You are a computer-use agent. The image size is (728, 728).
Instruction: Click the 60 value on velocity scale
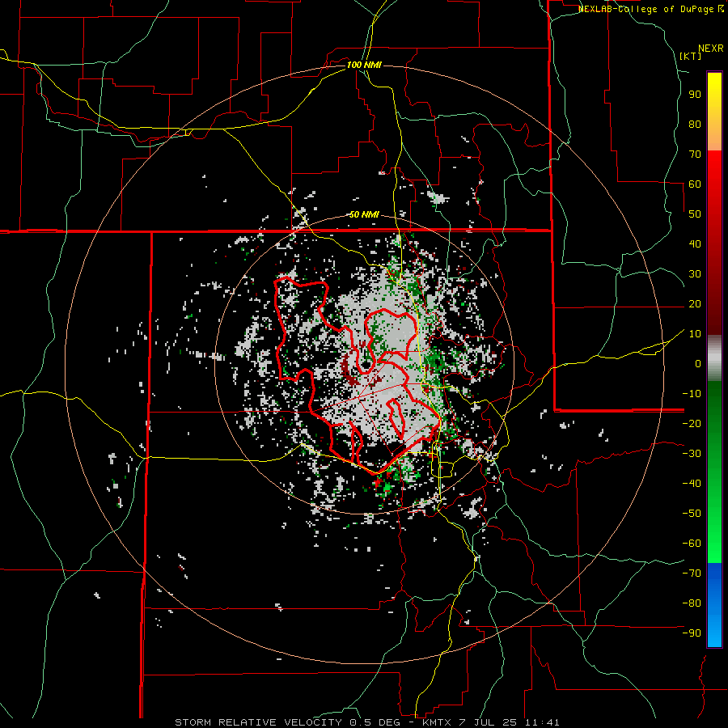click(x=695, y=184)
